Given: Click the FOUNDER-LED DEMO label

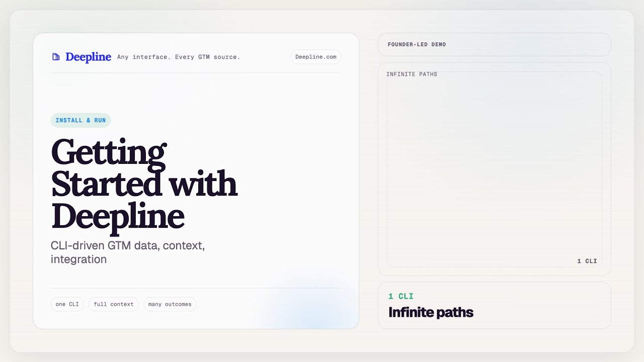Looking at the screenshot, I should 417,44.
